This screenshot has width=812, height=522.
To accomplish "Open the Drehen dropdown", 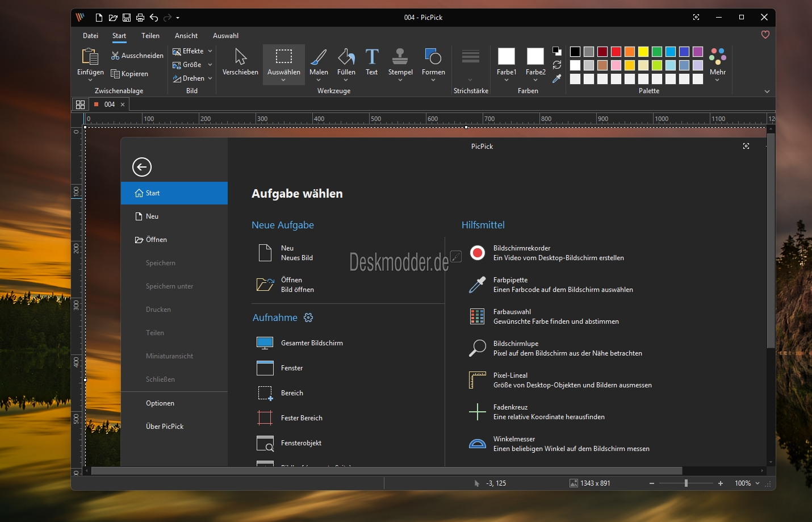I will 192,78.
